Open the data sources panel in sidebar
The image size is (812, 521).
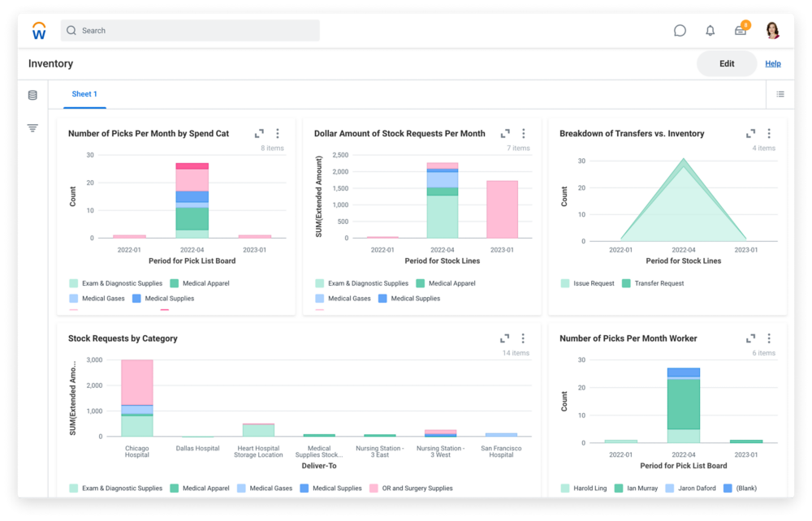[32, 95]
